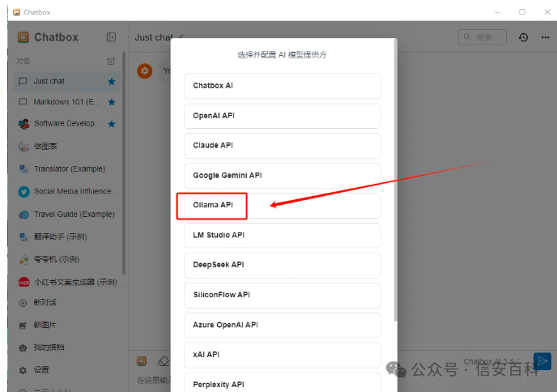Click the orange gear avatar icon
Viewport: 557px width, 392px height.
coord(145,71)
